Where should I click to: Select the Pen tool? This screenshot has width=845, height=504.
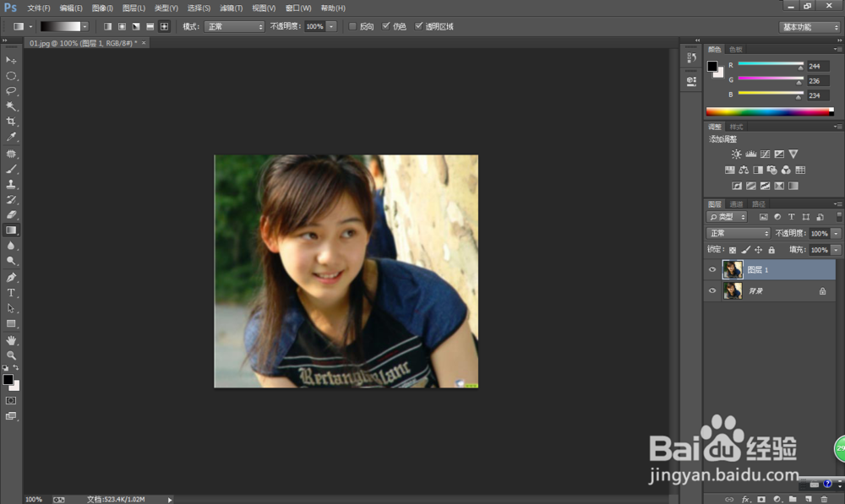click(x=11, y=277)
